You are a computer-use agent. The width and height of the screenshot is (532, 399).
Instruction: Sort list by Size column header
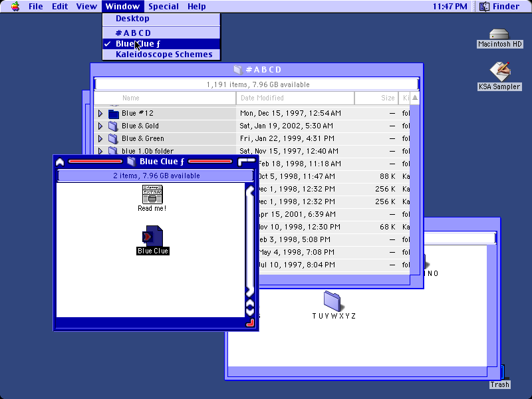[376, 98]
